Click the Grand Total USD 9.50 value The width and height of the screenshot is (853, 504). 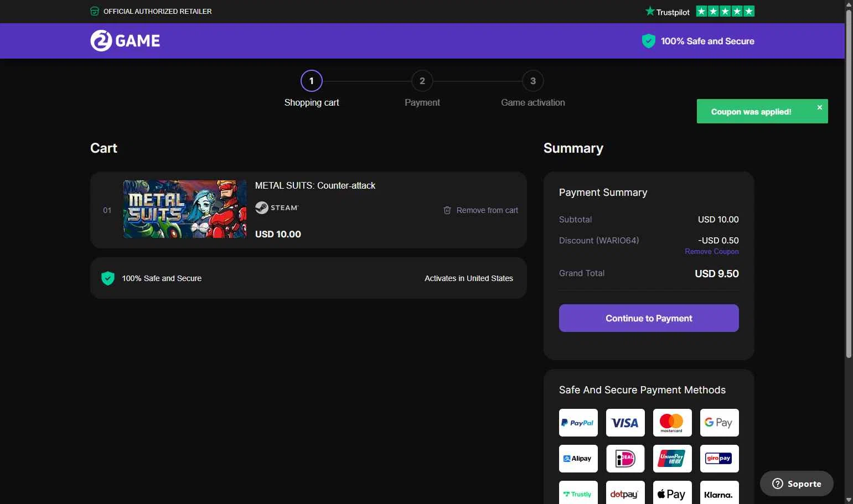tap(717, 273)
